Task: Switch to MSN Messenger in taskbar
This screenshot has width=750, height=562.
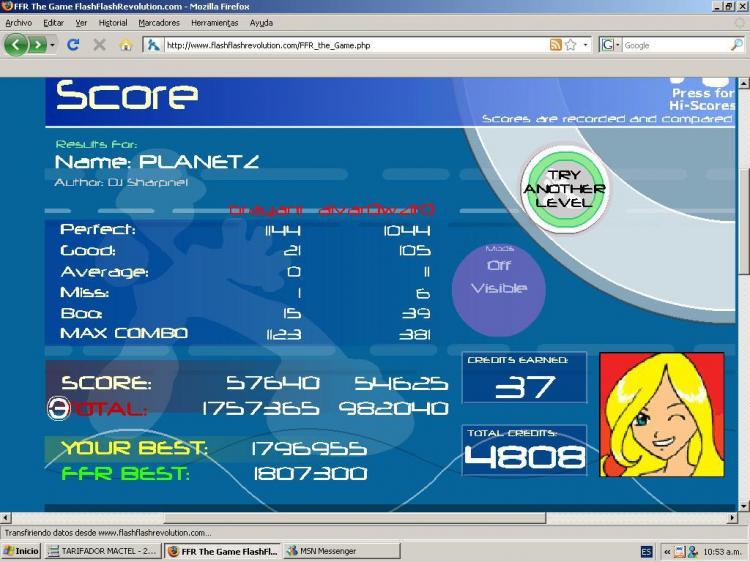Action: [x=326, y=551]
